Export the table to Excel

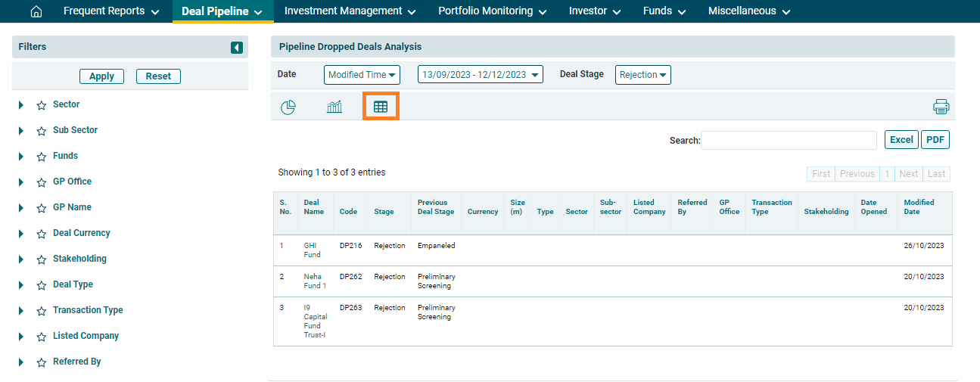pos(901,140)
